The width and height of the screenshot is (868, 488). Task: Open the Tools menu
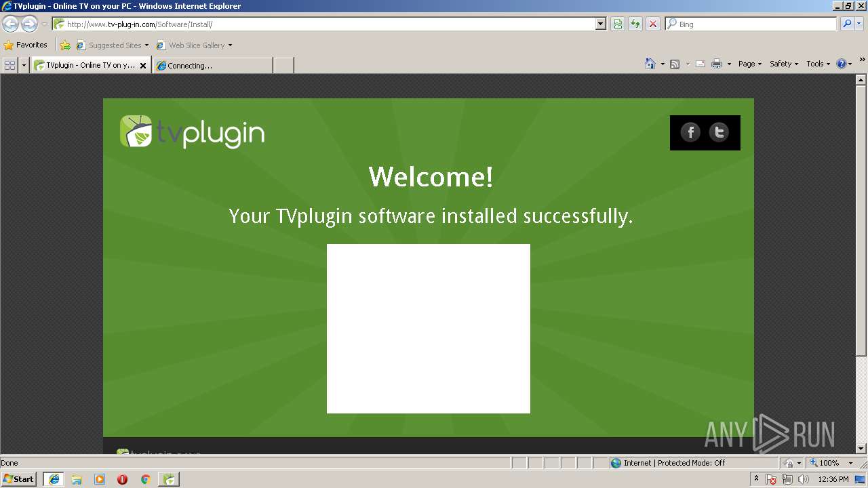click(x=818, y=64)
